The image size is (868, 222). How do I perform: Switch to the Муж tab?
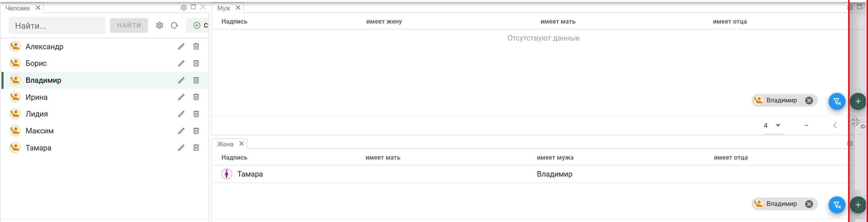pyautogui.click(x=223, y=8)
